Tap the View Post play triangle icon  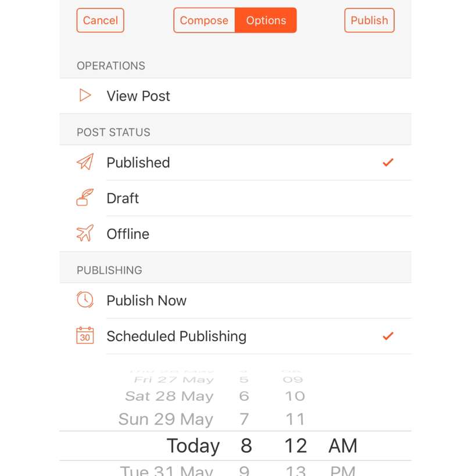[85, 95]
